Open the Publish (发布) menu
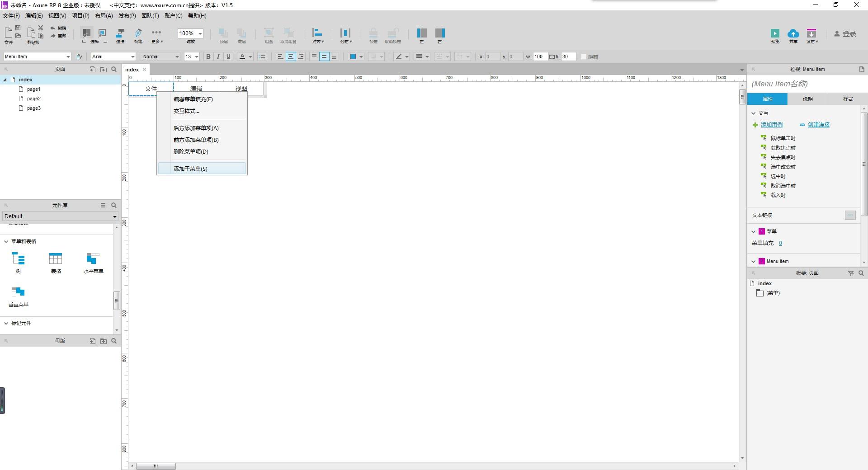Image resolution: width=868 pixels, height=470 pixels. click(812, 35)
